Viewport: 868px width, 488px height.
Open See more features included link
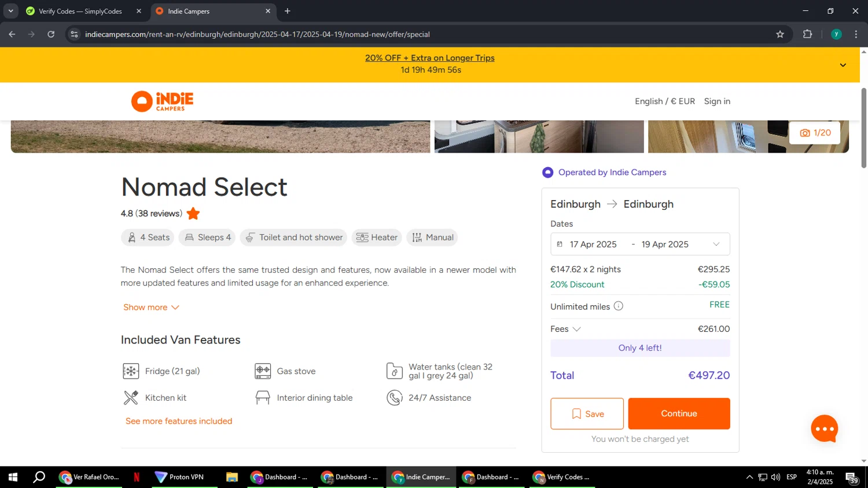pyautogui.click(x=179, y=422)
